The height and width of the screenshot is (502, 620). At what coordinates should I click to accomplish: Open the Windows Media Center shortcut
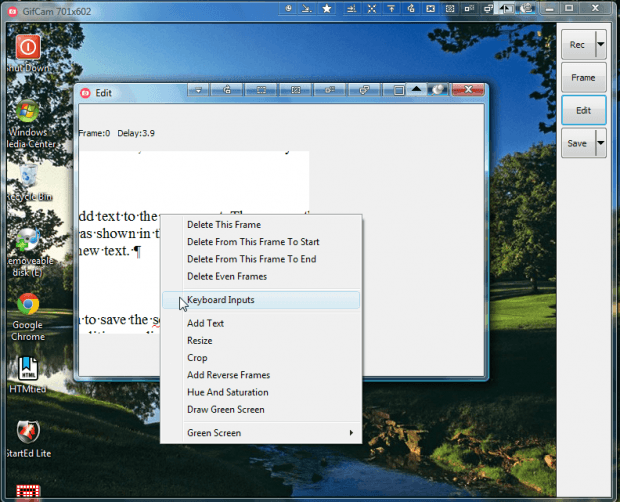[x=27, y=111]
